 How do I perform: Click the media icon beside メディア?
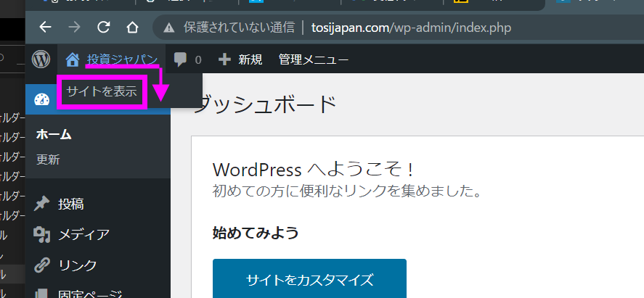(41, 234)
